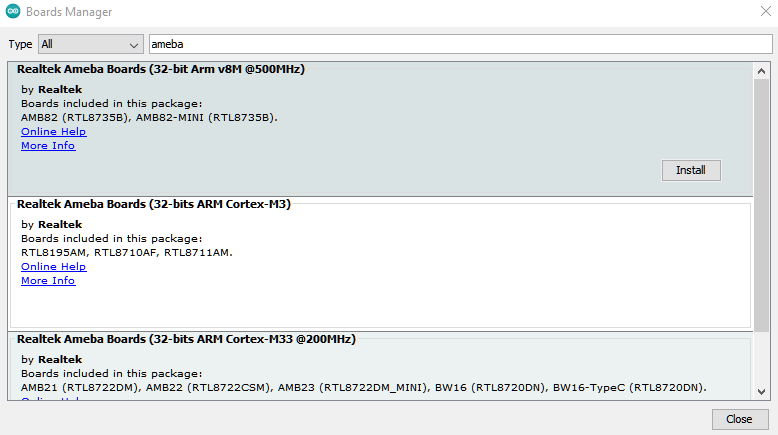778x435 pixels.
Task: Click the scrollbar up arrow
Action: 762,69
